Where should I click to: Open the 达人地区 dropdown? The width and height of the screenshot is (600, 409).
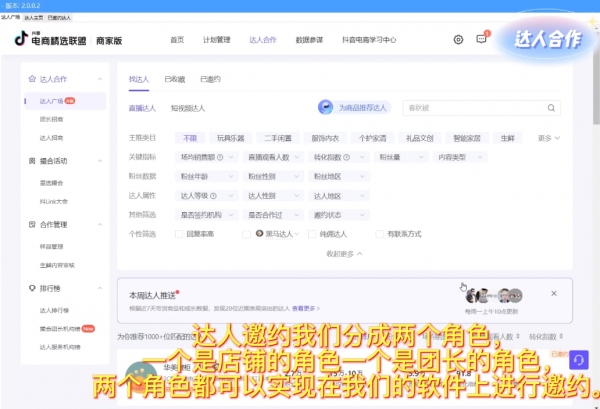(339, 196)
